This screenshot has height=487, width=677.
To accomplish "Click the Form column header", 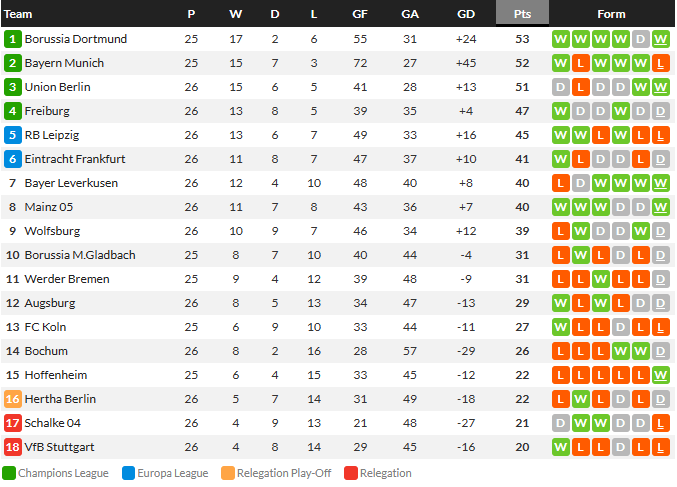I will 611,14.
